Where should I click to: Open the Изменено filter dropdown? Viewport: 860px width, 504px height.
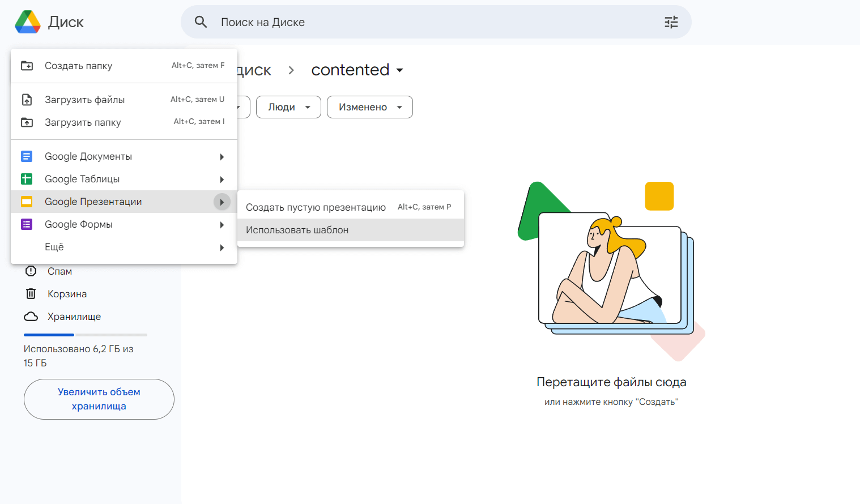(369, 107)
